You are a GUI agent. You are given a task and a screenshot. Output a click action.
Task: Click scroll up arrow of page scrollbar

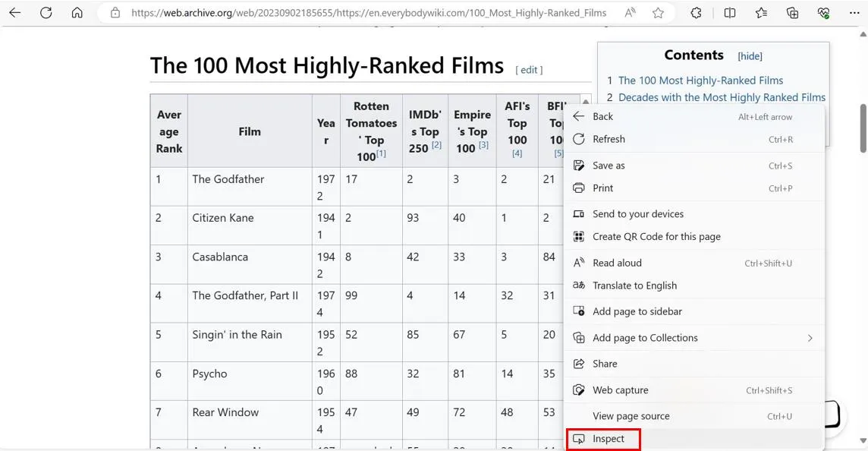pos(863,34)
